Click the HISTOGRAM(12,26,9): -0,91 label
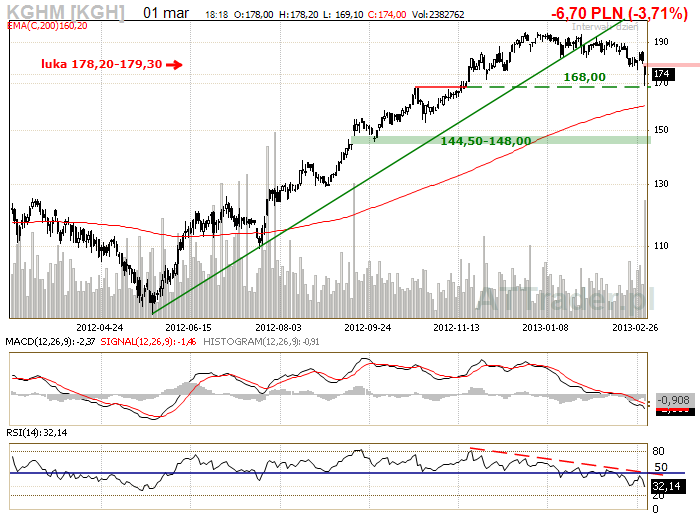Image resolution: width=700 pixels, height=522 pixels. tap(261, 342)
